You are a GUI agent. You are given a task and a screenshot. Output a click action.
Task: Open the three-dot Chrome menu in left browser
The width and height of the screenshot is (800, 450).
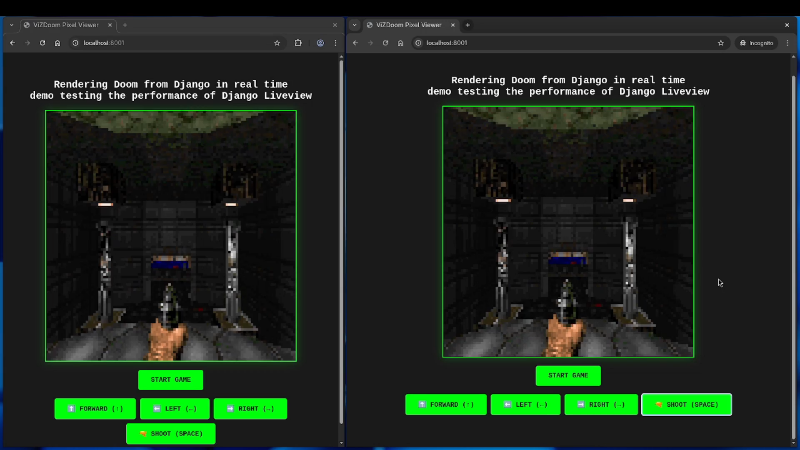335,43
